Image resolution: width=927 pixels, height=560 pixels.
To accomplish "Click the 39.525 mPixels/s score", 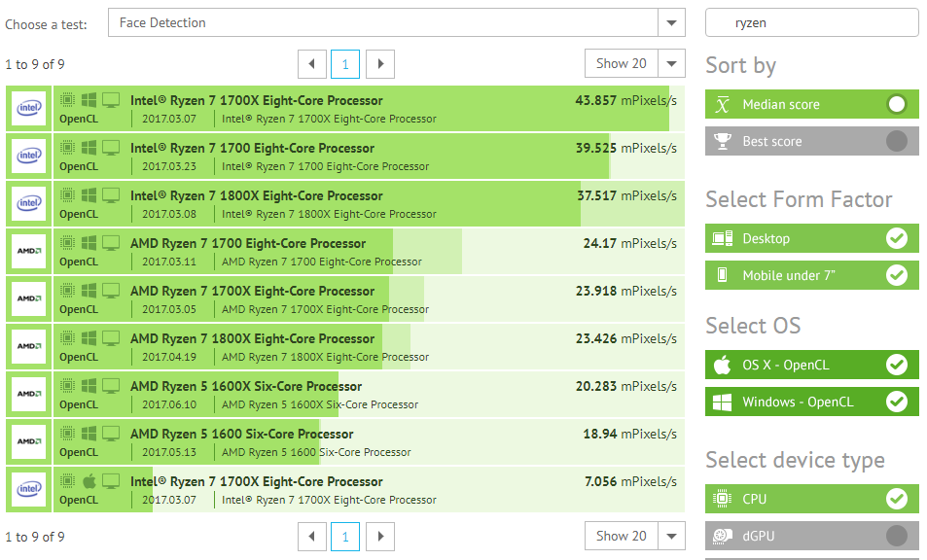I will (626, 149).
